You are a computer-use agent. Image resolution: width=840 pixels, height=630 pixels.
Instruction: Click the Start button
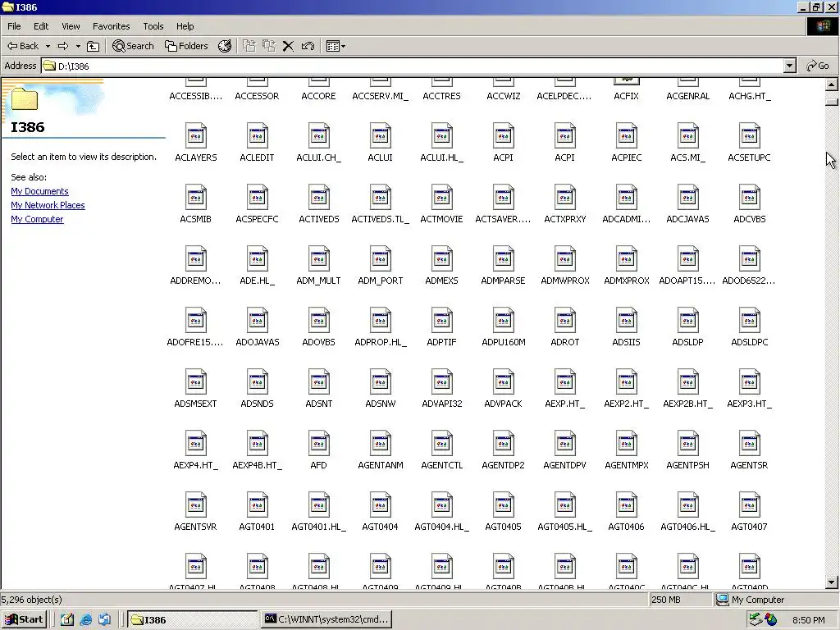click(24, 620)
